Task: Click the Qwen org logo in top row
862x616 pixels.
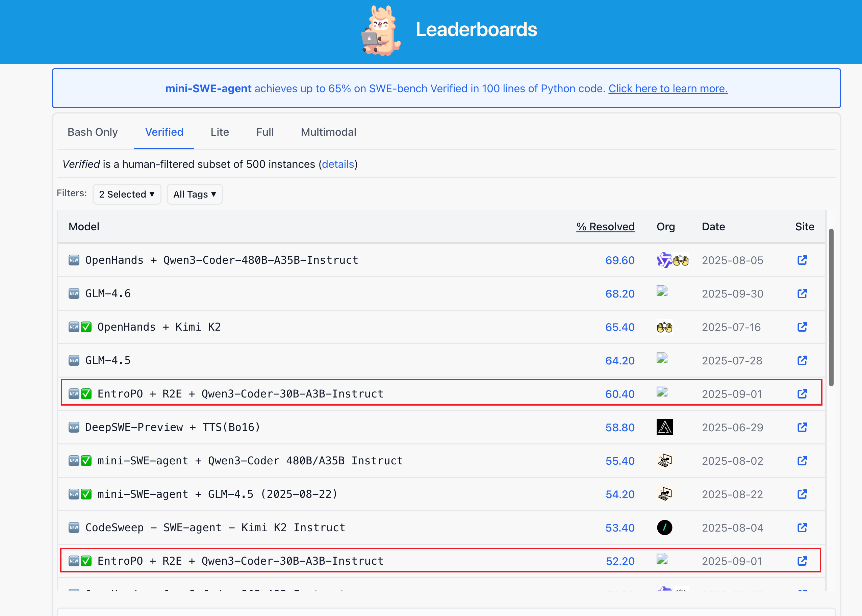Action: point(664,260)
